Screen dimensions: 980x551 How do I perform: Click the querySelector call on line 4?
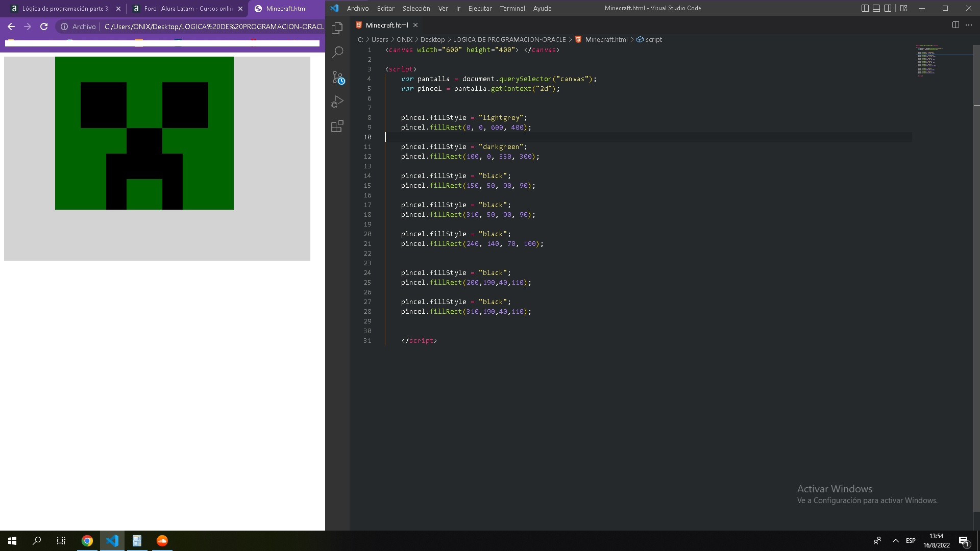click(525, 79)
